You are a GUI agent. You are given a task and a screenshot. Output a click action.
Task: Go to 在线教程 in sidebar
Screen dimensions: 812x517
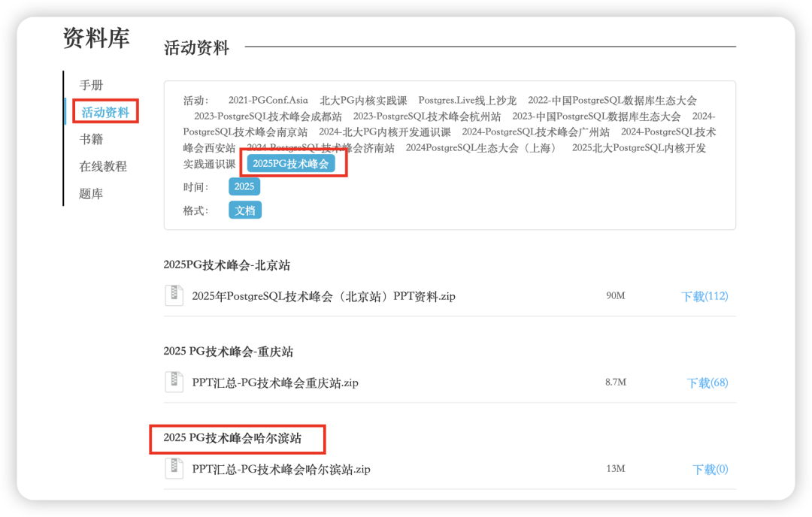tap(103, 166)
